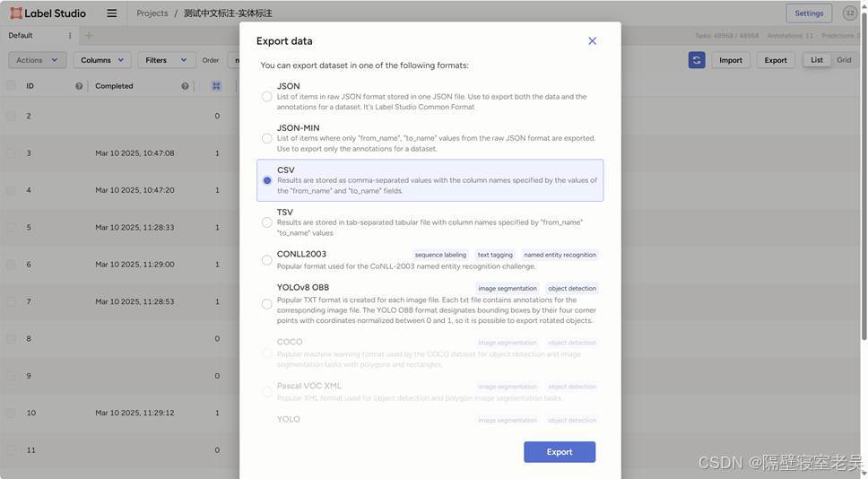Tick the select-all checkbox in the table header
868x479 pixels.
pyautogui.click(x=11, y=85)
